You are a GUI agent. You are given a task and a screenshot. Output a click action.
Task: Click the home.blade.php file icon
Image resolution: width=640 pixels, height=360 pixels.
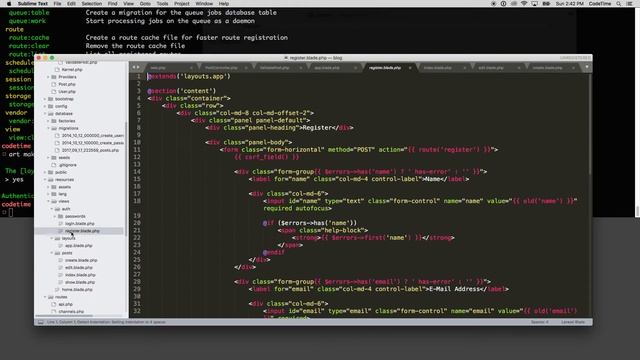point(57,289)
